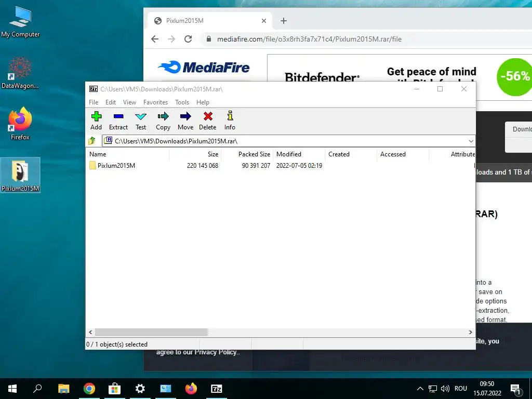
Task: Select the Pixlum2015M folder in the archive
Action: tap(112, 166)
